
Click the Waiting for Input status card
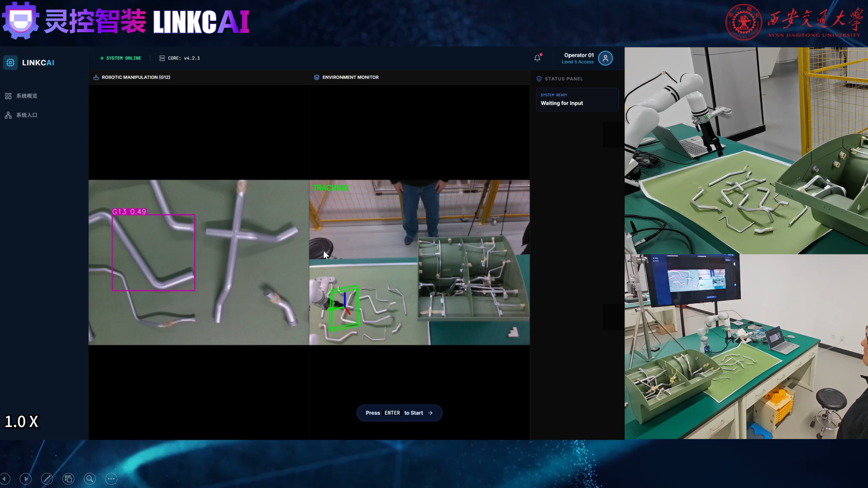tap(577, 100)
